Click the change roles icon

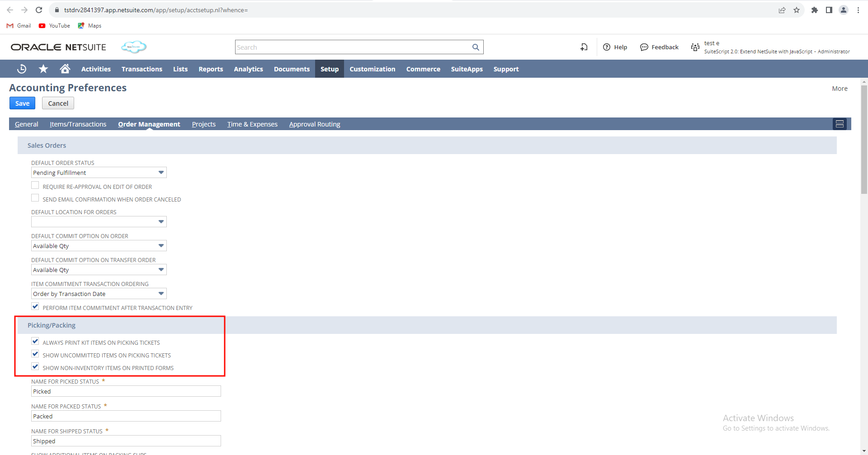point(695,47)
